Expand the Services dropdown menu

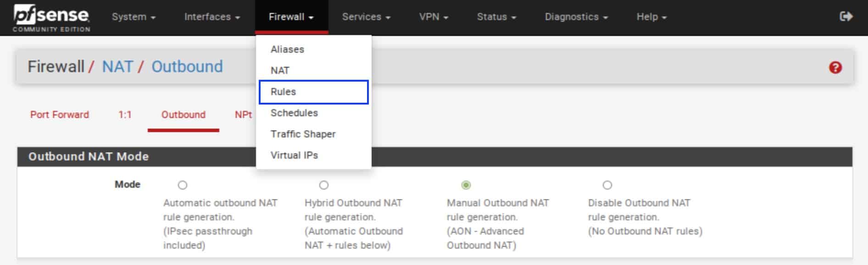pyautogui.click(x=366, y=17)
